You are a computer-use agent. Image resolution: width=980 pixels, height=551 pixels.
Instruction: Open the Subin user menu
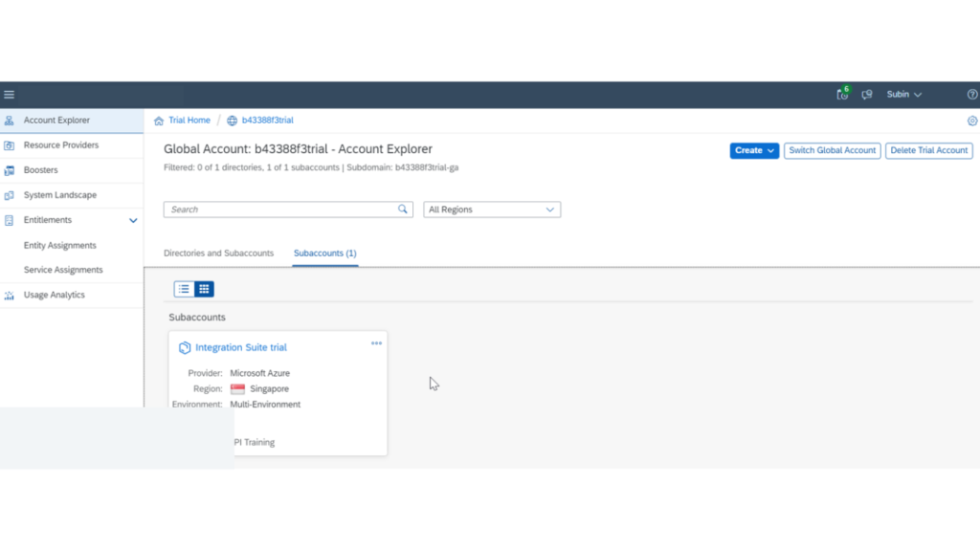pos(903,95)
